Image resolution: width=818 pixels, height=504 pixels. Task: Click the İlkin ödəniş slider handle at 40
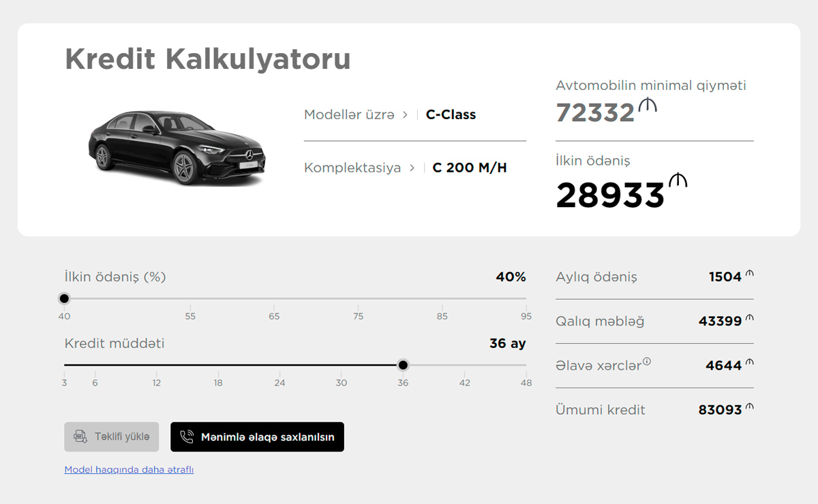tap(64, 298)
